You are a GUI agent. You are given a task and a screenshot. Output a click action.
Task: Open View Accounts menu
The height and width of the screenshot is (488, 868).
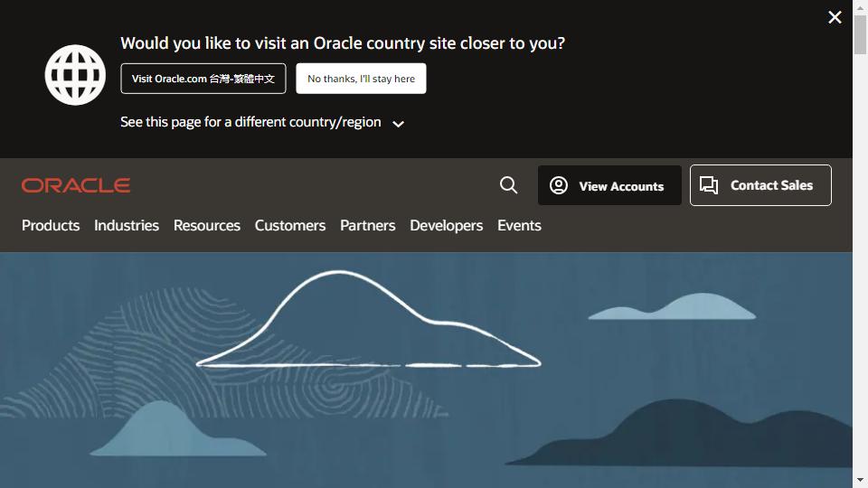pos(609,185)
